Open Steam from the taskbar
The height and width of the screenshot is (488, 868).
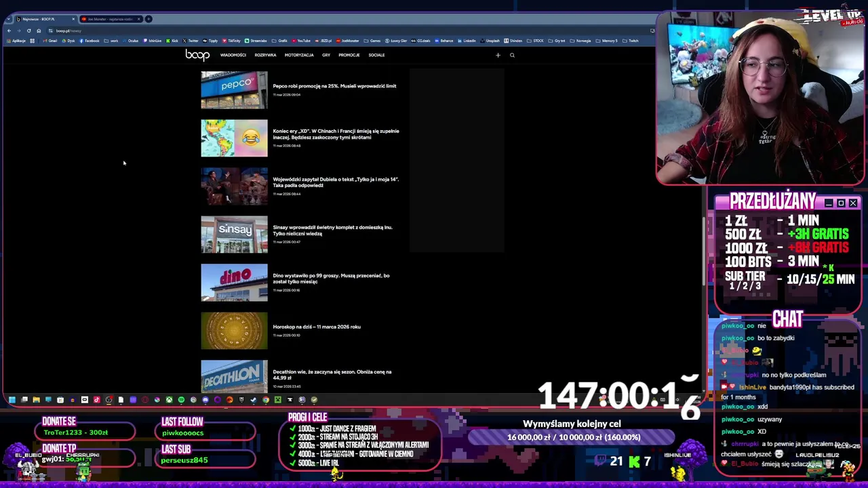coord(254,400)
